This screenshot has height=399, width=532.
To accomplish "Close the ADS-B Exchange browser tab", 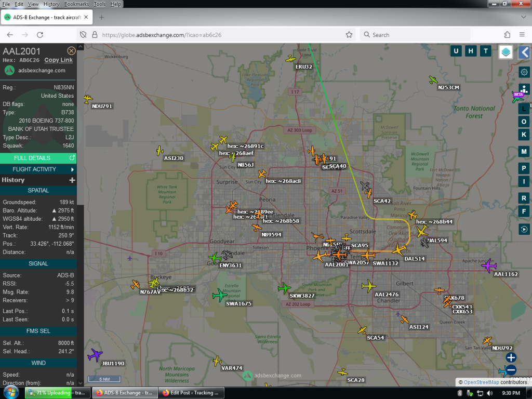I will [86, 17].
